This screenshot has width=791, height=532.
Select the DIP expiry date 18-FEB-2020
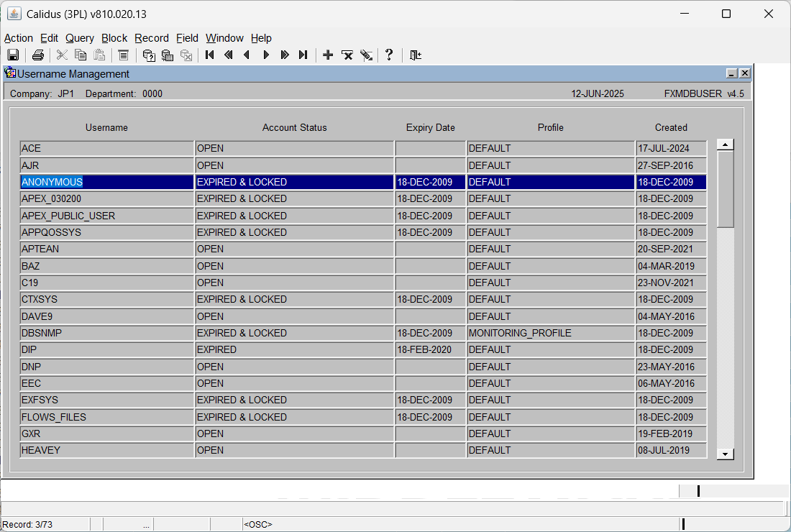click(x=430, y=350)
